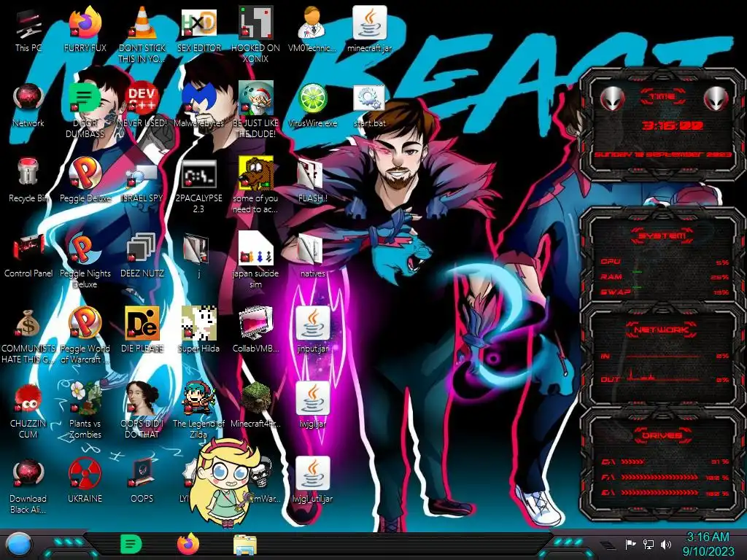Image resolution: width=747 pixels, height=560 pixels.
Task: Open Firefox from the taskbar
Action: coord(188,544)
